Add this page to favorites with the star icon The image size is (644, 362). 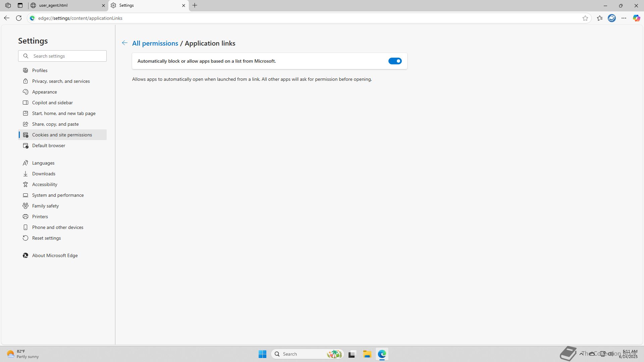pos(585,18)
